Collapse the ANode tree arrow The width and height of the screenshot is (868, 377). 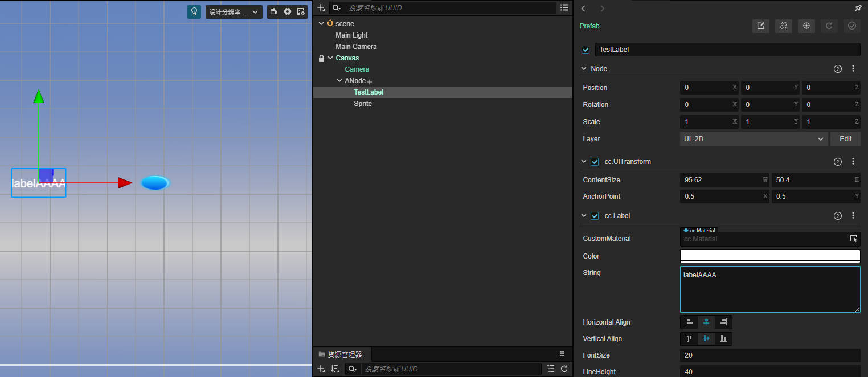(x=339, y=81)
